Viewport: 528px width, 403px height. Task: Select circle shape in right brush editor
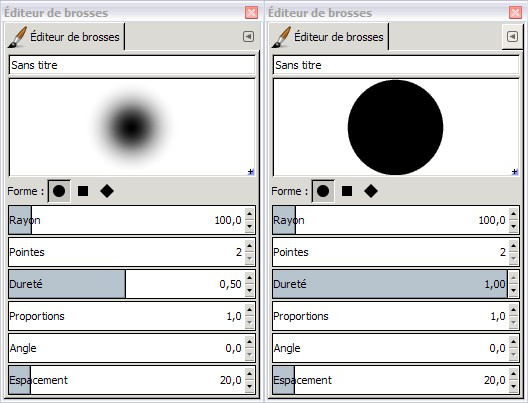click(x=323, y=191)
